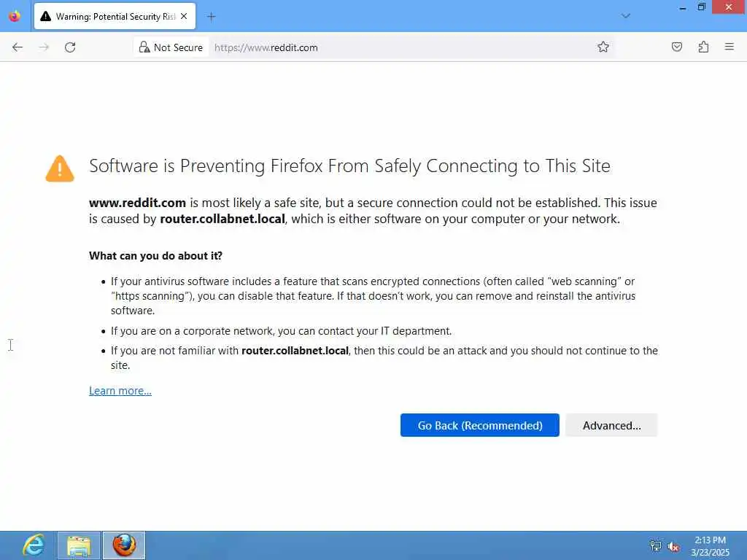Expand the list all tabs chevron
Screen dimensions: 747x560
pos(626,16)
